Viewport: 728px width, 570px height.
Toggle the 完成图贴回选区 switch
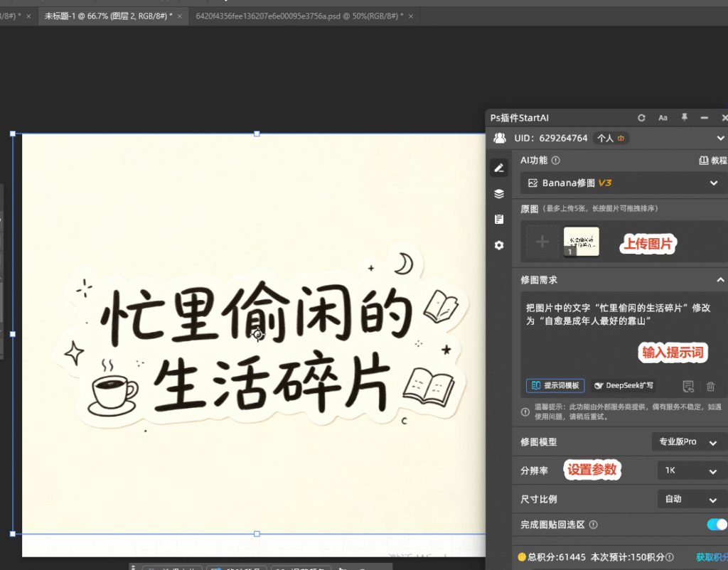coord(717,525)
